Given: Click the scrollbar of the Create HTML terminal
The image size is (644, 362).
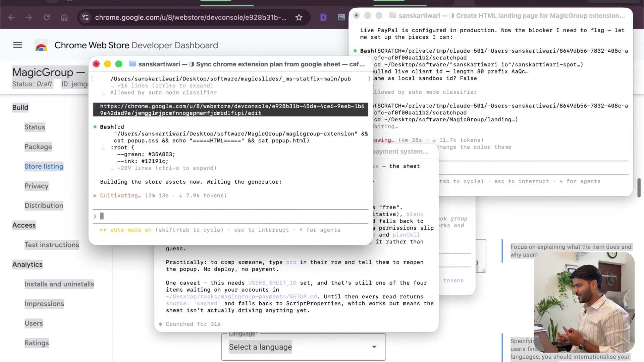Looking at the screenshot, I should (x=639, y=188).
